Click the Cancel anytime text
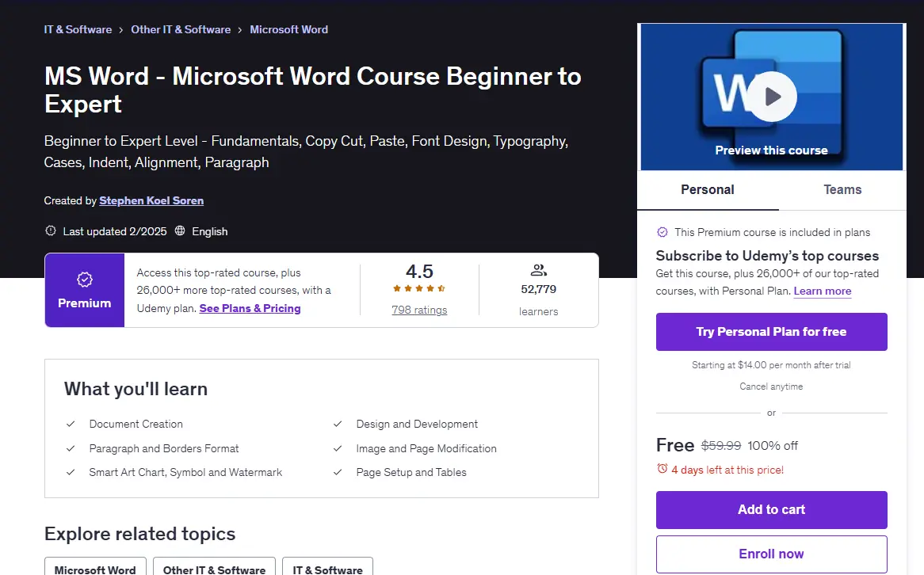The height and width of the screenshot is (575, 924). coord(771,387)
